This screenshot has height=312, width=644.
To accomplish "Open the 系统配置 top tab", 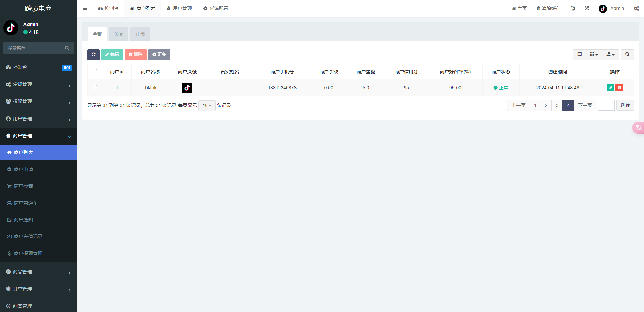I will tap(216, 8).
